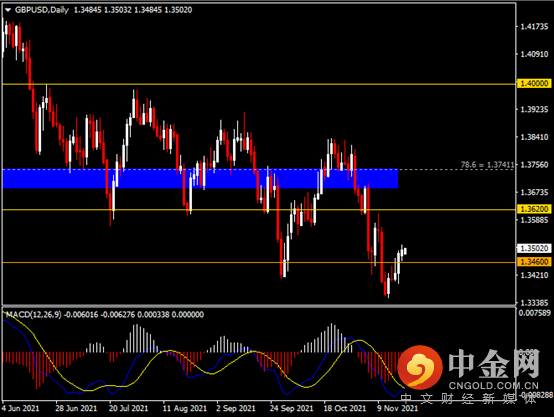This screenshot has width=554, height=417.
Task: Select the GBPUSD,Daily chart title
Action: click(x=42, y=10)
